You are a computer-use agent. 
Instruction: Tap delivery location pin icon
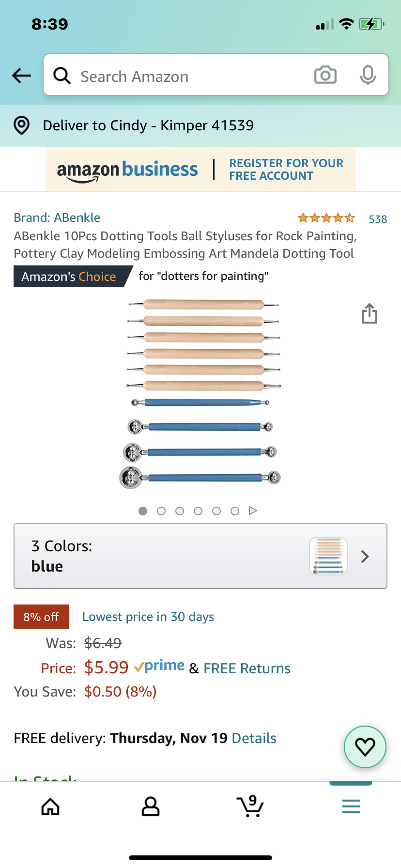(22, 125)
